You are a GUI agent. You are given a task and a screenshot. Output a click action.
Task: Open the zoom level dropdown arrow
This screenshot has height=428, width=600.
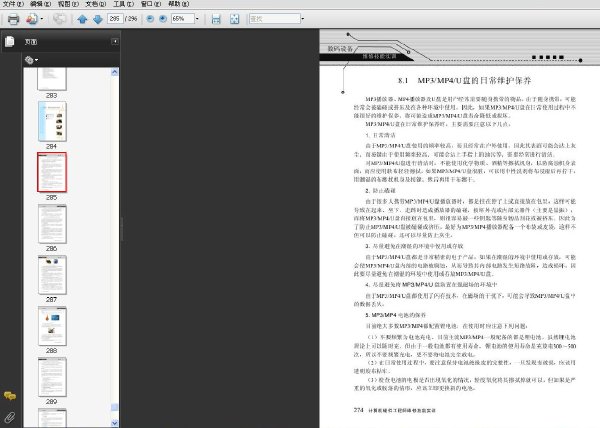click(197, 18)
